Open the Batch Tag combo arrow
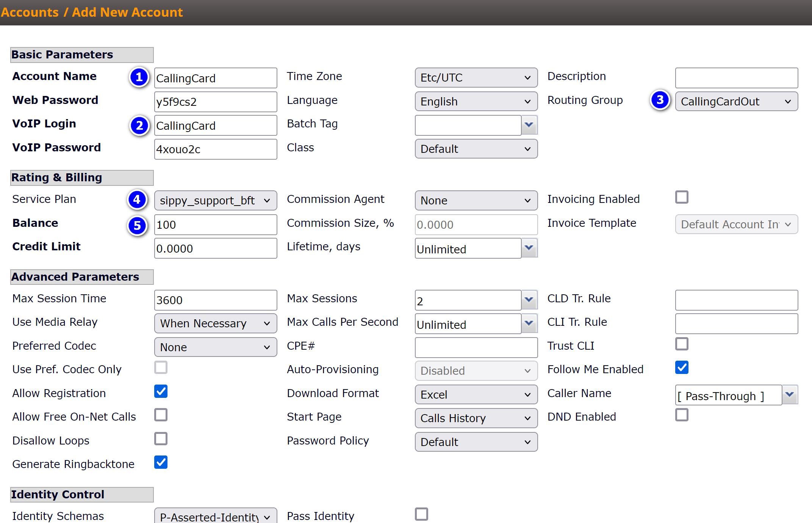The height and width of the screenshot is (523, 812). pyautogui.click(x=529, y=125)
